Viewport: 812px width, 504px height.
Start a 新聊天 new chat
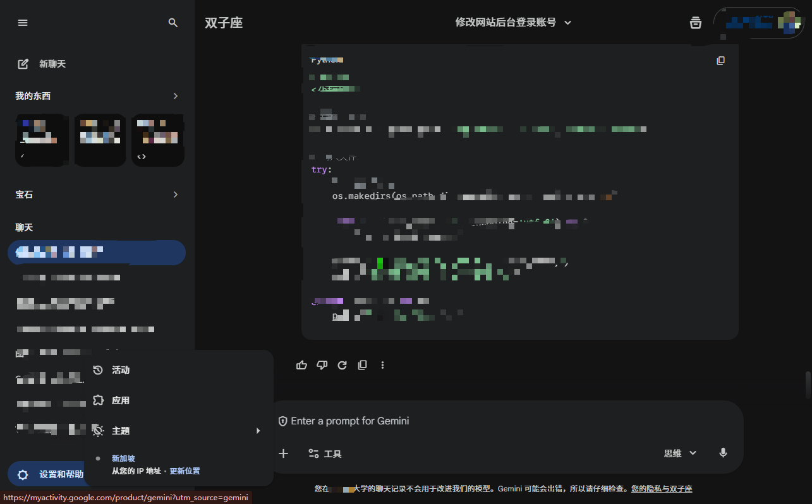(42, 64)
